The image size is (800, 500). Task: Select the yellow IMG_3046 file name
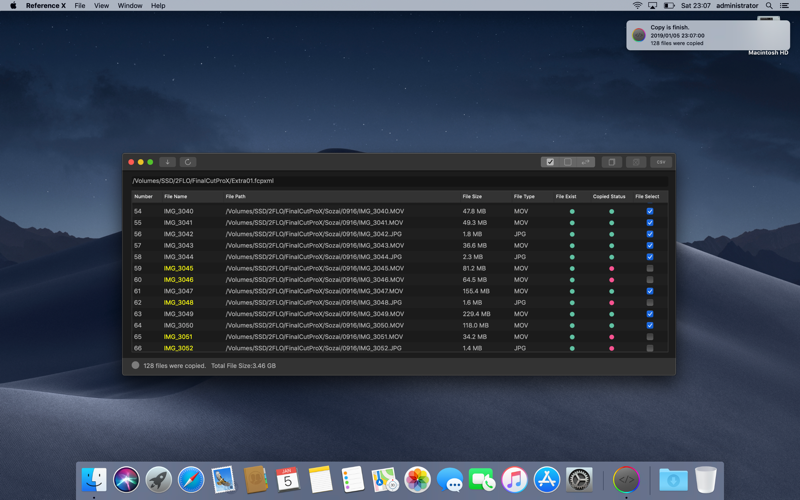[178, 280]
